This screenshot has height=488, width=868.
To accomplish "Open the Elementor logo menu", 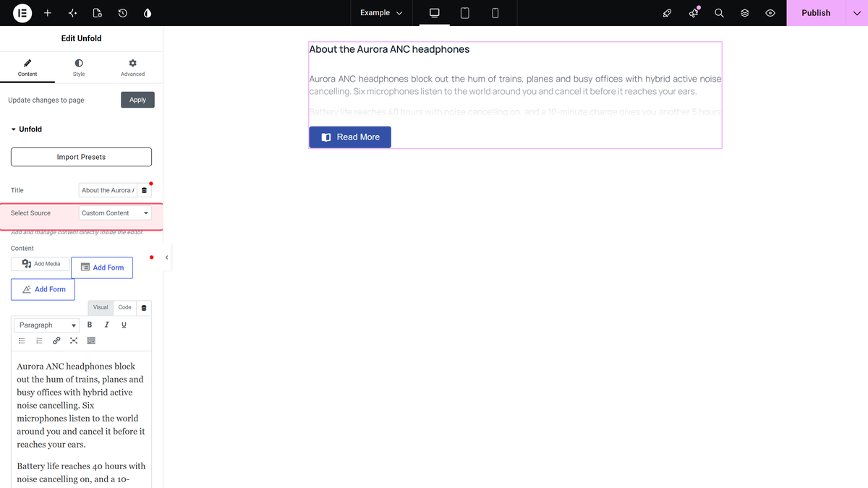I will point(22,13).
